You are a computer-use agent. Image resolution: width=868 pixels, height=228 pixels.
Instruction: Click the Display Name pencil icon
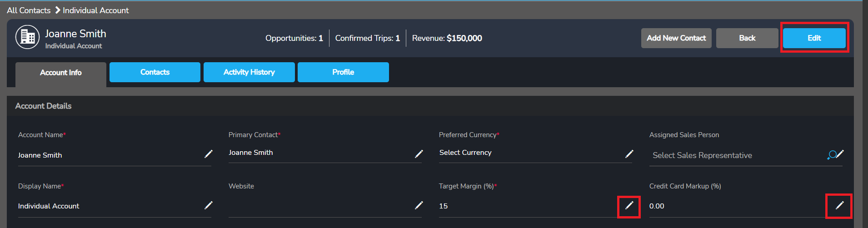[x=209, y=205]
